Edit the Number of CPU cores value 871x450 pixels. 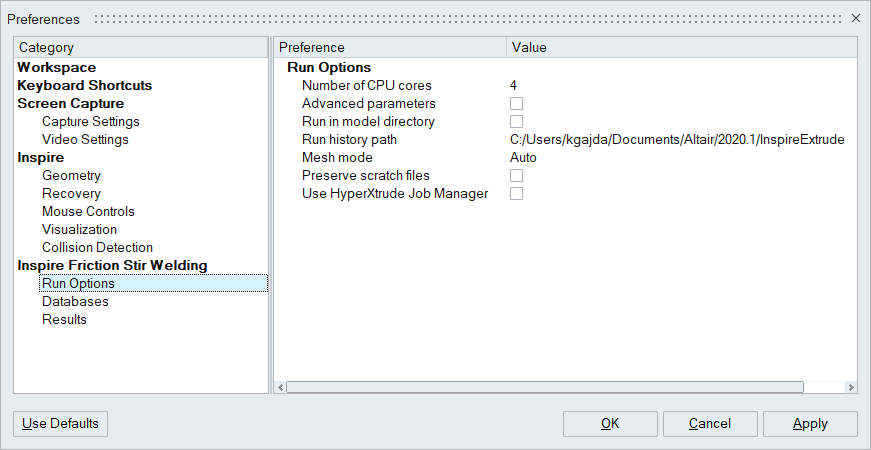click(x=513, y=86)
